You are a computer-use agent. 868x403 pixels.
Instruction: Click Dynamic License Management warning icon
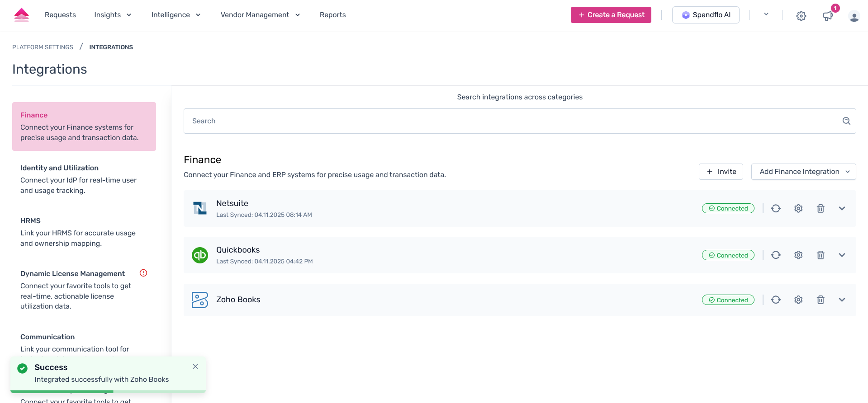[143, 273]
